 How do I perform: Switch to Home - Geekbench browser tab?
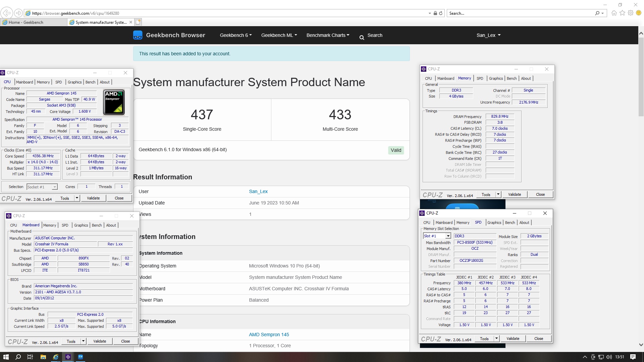(x=34, y=22)
